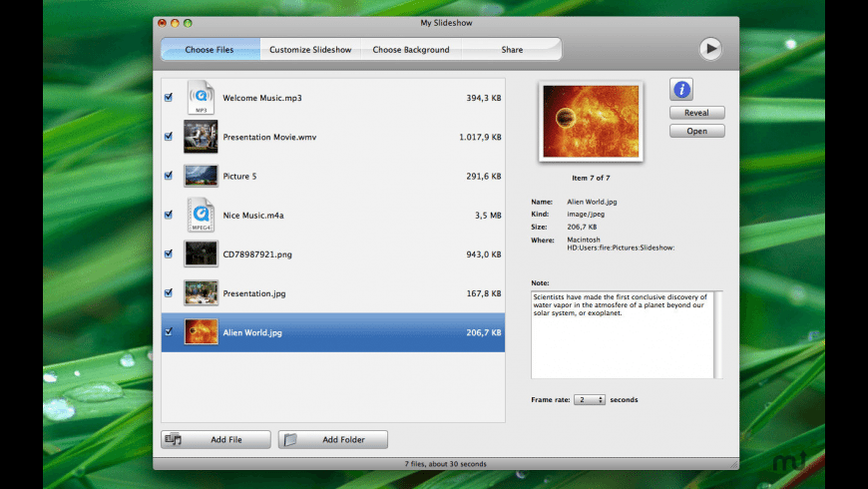This screenshot has width=868, height=489.
Task: Zoom the window with the green button
Action: click(188, 23)
